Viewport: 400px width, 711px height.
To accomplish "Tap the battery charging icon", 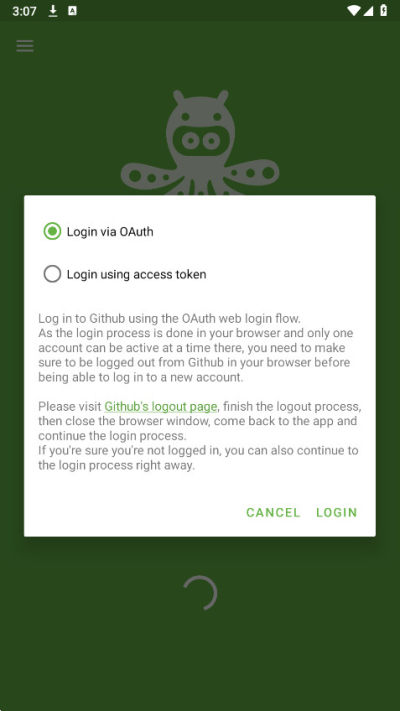I will 384,10.
